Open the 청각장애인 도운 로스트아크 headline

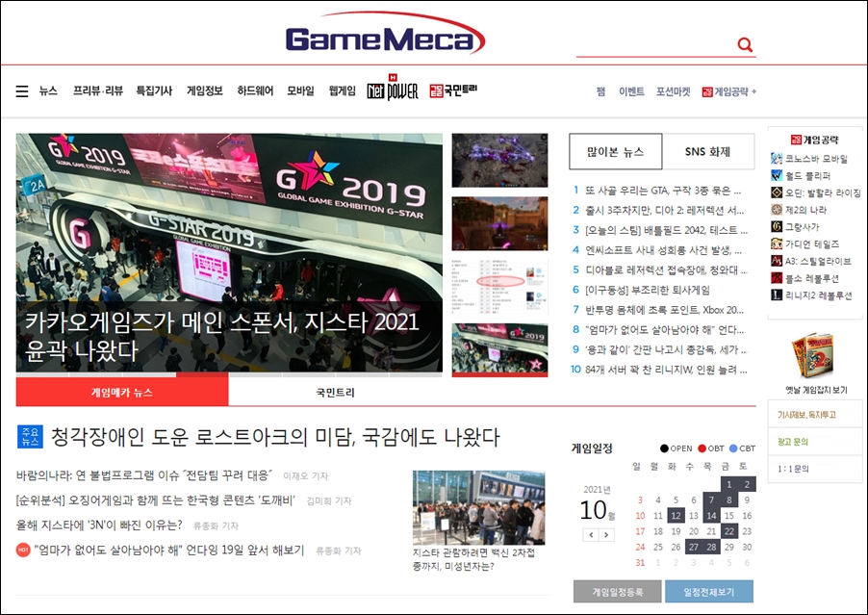click(275, 437)
